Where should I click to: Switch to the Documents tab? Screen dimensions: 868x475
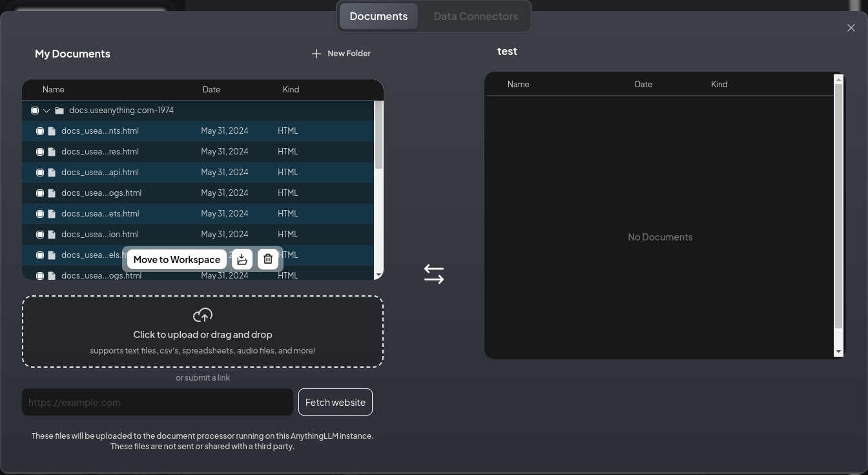(x=378, y=16)
